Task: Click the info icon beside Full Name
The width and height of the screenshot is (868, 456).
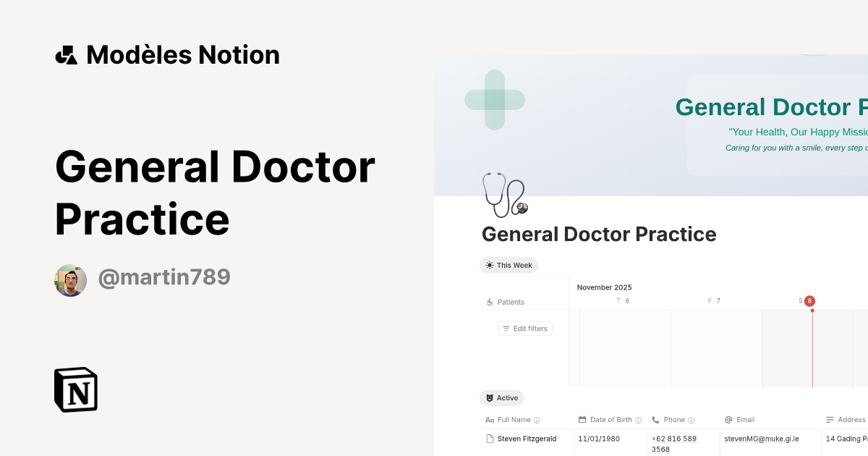Action: pos(537,420)
